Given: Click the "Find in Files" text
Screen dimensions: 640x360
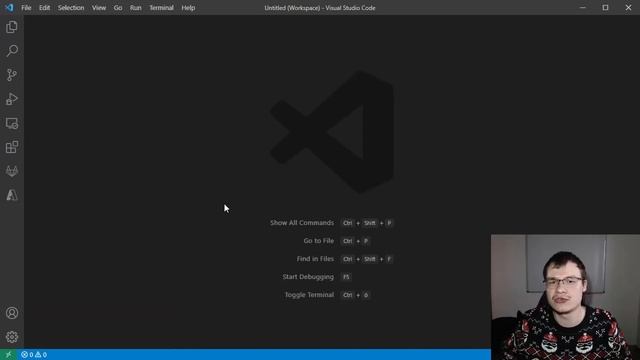Looking at the screenshot, I should pyautogui.click(x=315, y=259).
